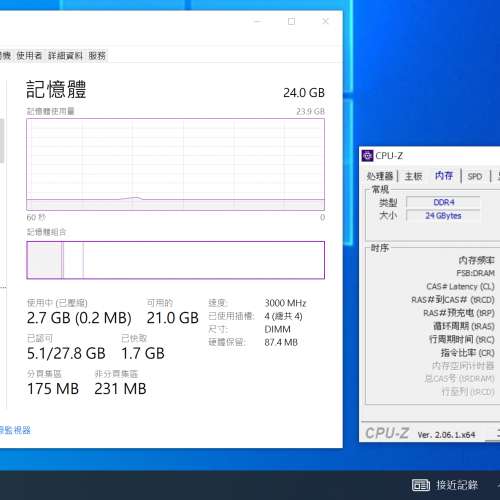The image size is (500, 500).
Task: Click the 24 GBytes size field
Action: click(x=443, y=216)
